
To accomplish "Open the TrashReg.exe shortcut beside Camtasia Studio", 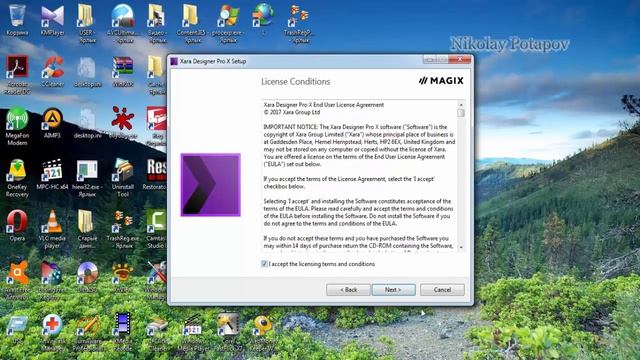I will (x=122, y=229).
